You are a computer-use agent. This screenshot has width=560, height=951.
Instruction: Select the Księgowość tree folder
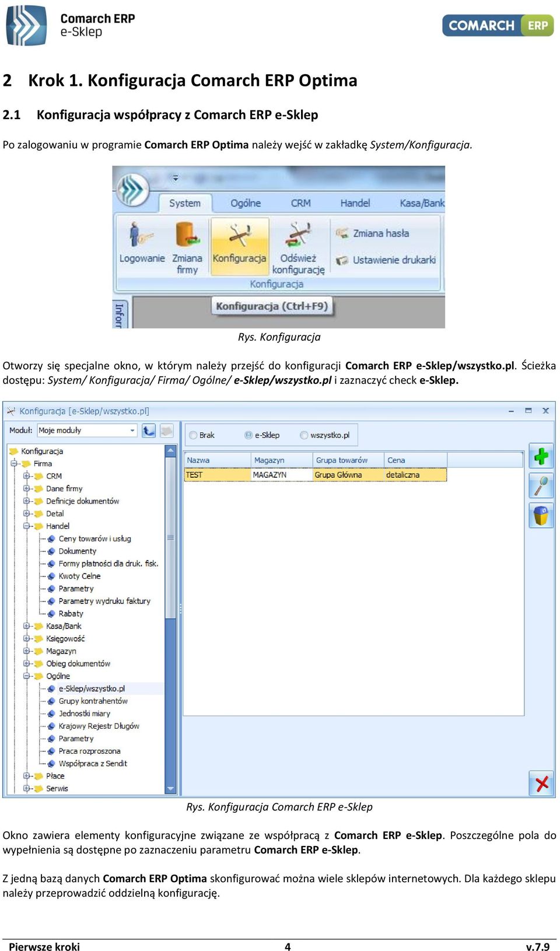coord(65,639)
